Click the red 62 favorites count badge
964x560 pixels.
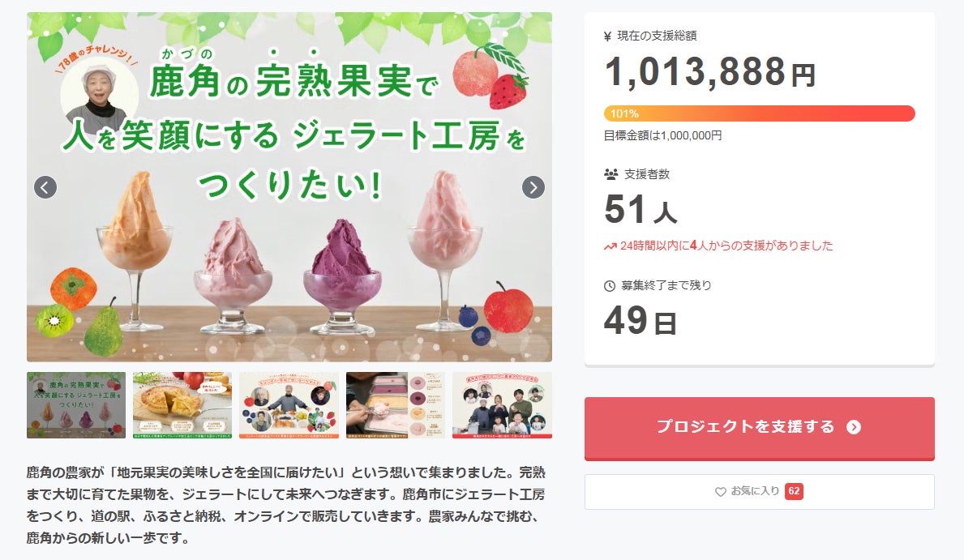[794, 492]
